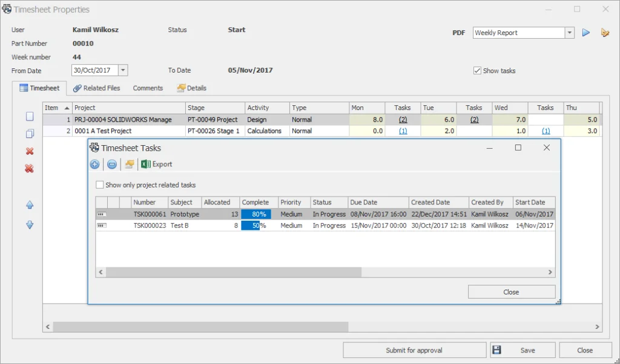Move timesheet row up with blue arrow
This screenshot has height=364, width=620.
[x=29, y=206]
